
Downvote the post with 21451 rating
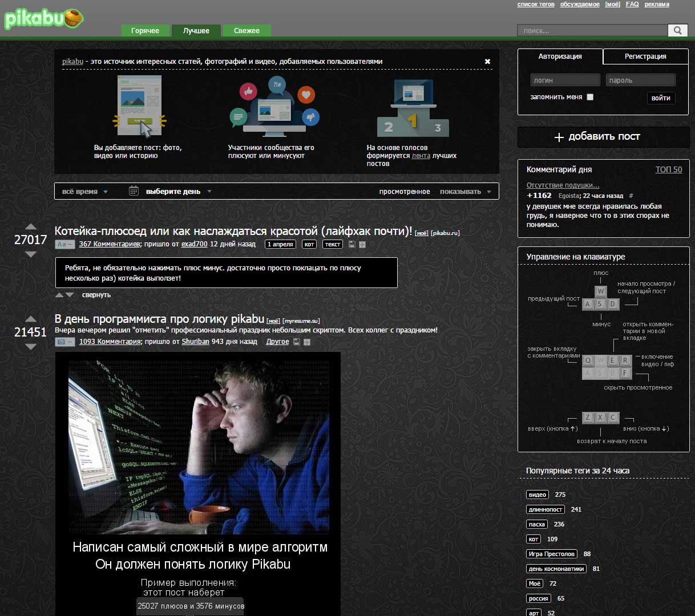31,346
